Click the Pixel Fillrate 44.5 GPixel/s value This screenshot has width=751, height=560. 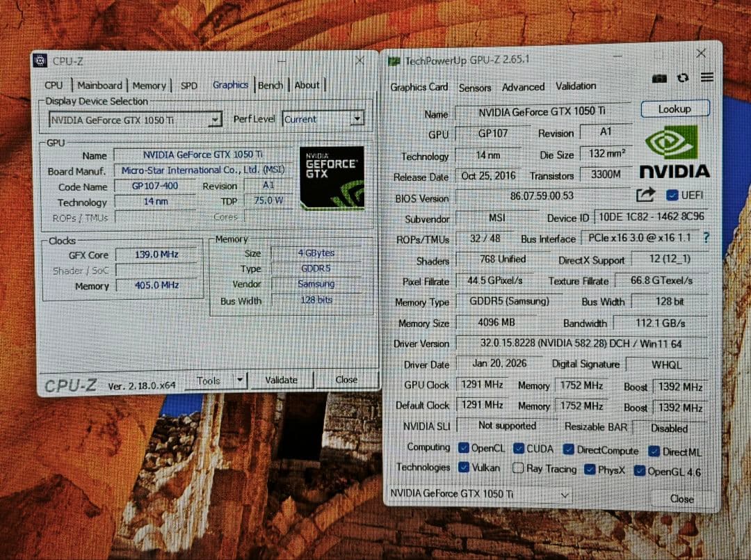[495, 280]
